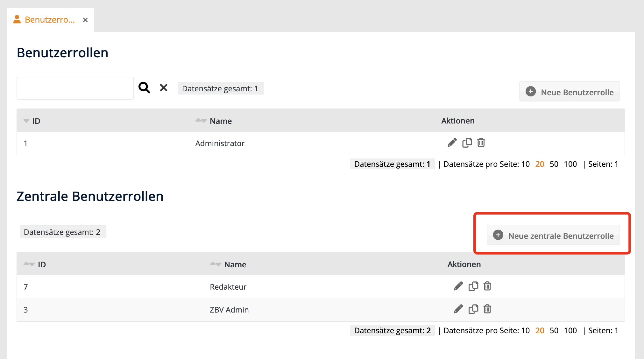
Task: Edit the Administrator role with pencil icon
Action: click(x=452, y=143)
